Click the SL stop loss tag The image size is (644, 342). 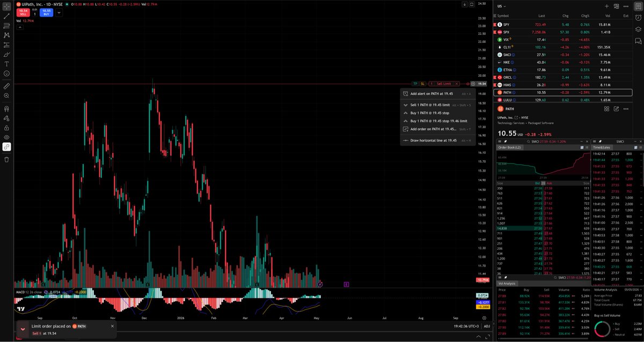422,84
